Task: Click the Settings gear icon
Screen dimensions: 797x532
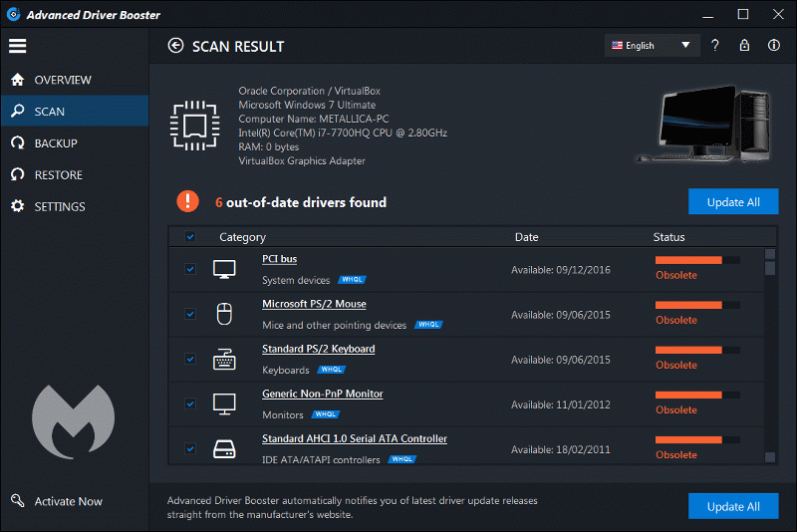Action: (18, 206)
